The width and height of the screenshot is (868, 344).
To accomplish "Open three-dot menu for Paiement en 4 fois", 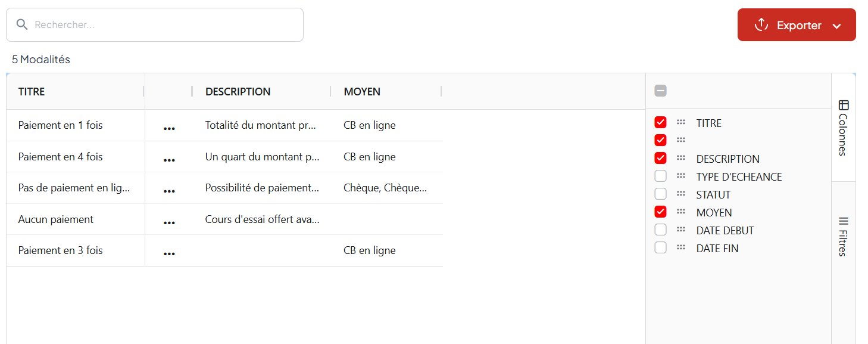I will pos(169,160).
